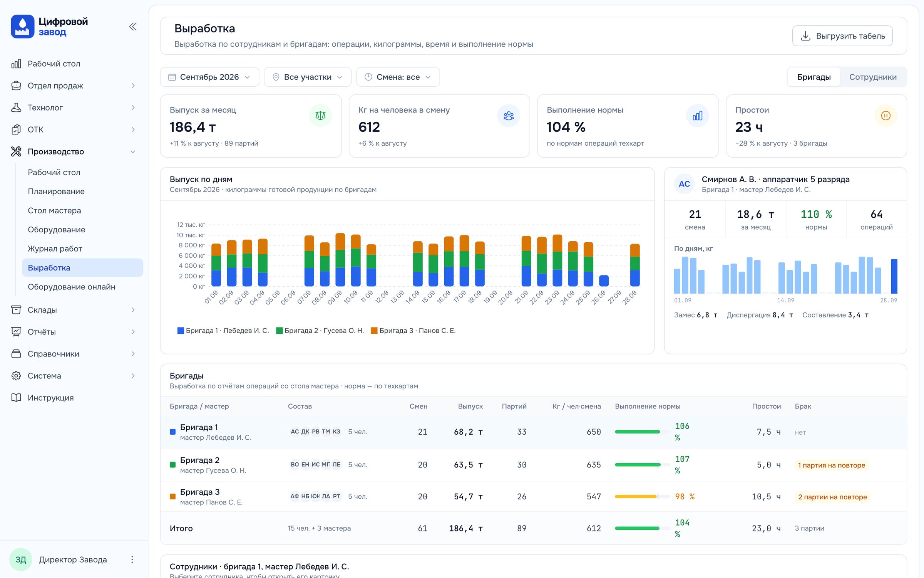Toggle Бригада 3 · Панов С. Е. legend series

[x=413, y=331]
